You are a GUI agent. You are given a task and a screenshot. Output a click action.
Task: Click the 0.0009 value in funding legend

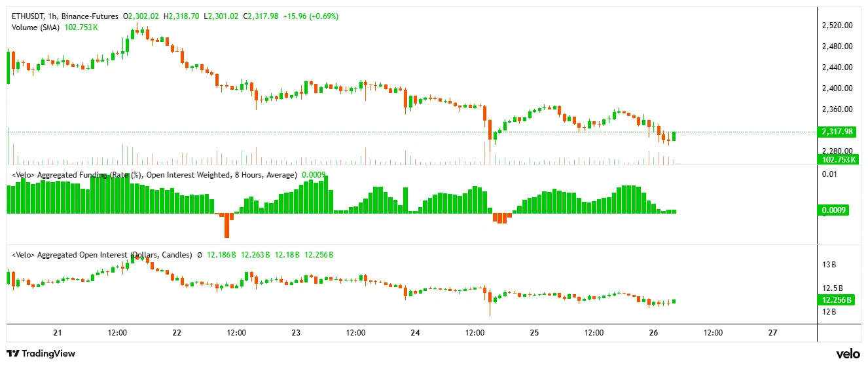[313, 175]
